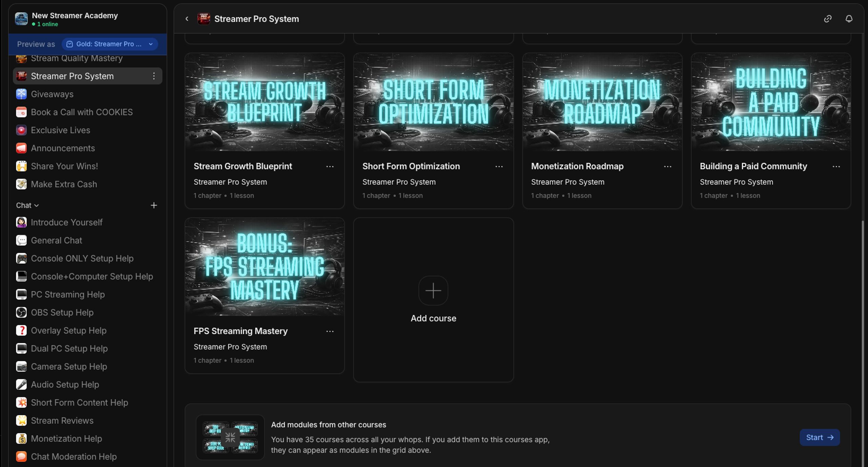Open Streamer Pro System sidebar options menu
This screenshot has width=868, height=467.
pos(154,76)
